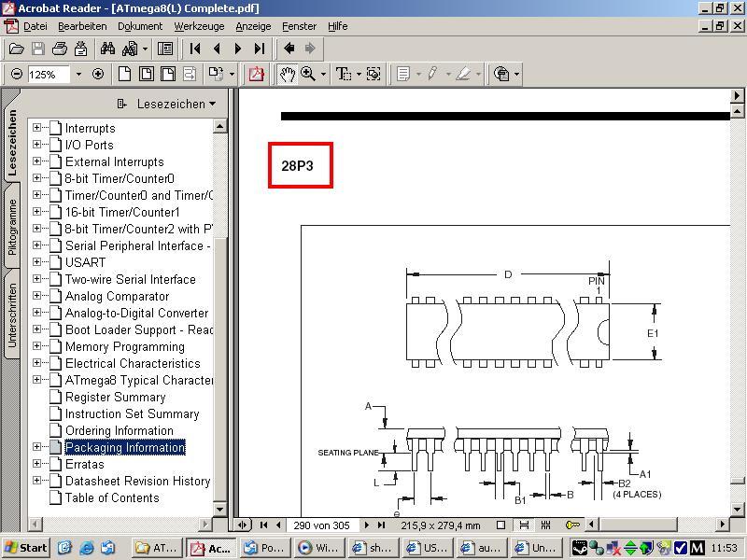Screen dimensions: 747x560
Task: Open the Werkzeuge menu
Action: coord(199,26)
